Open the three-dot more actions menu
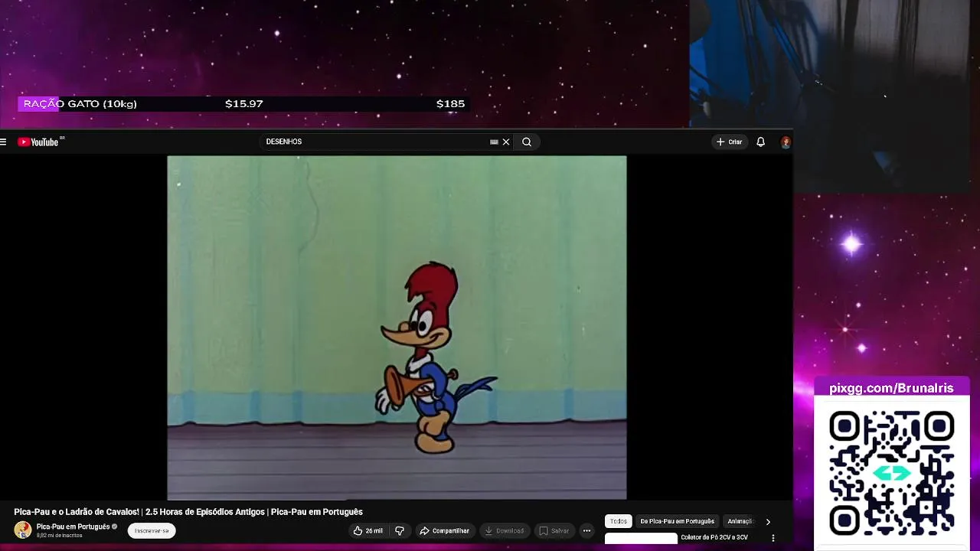Screen dimensions: 980x551 click(586, 530)
